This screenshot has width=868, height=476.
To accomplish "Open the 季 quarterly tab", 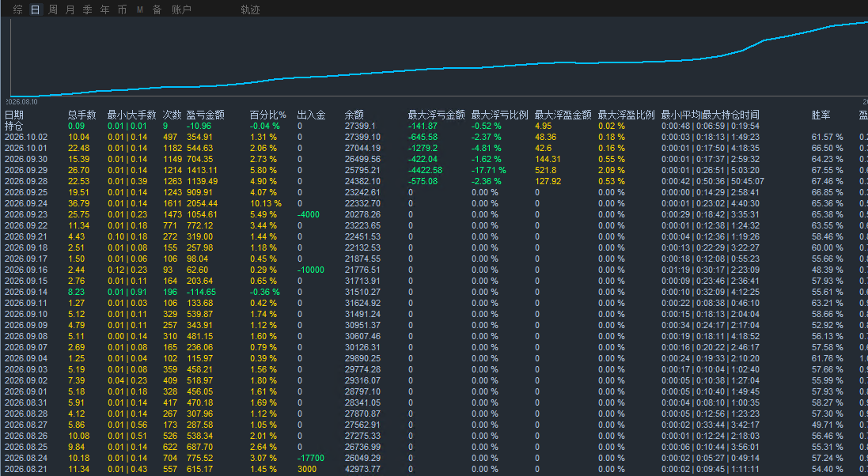I will tap(88, 9).
